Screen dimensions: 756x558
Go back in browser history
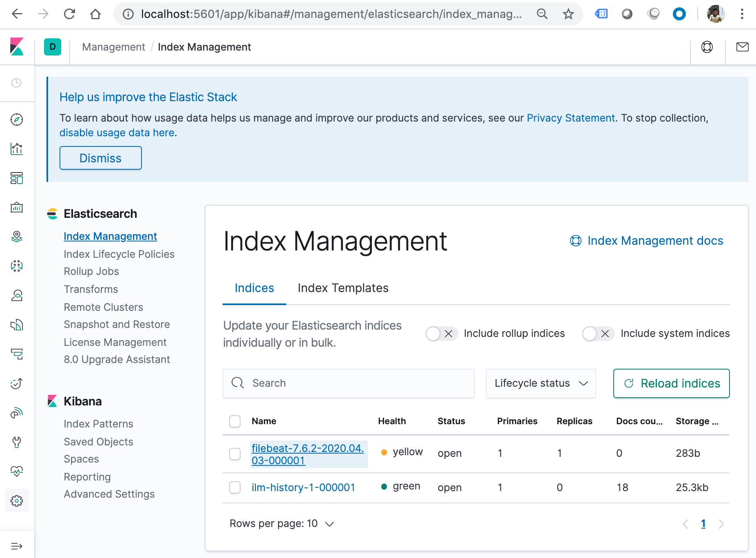click(17, 14)
